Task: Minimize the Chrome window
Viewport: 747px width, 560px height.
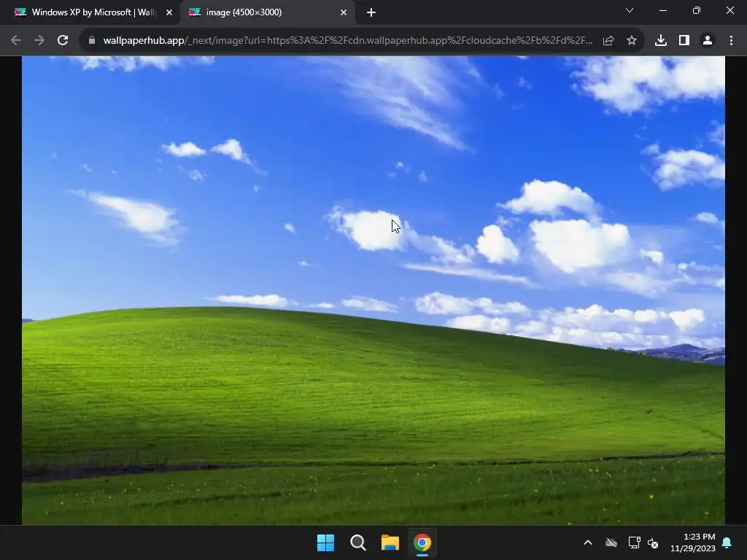Action: click(x=662, y=10)
